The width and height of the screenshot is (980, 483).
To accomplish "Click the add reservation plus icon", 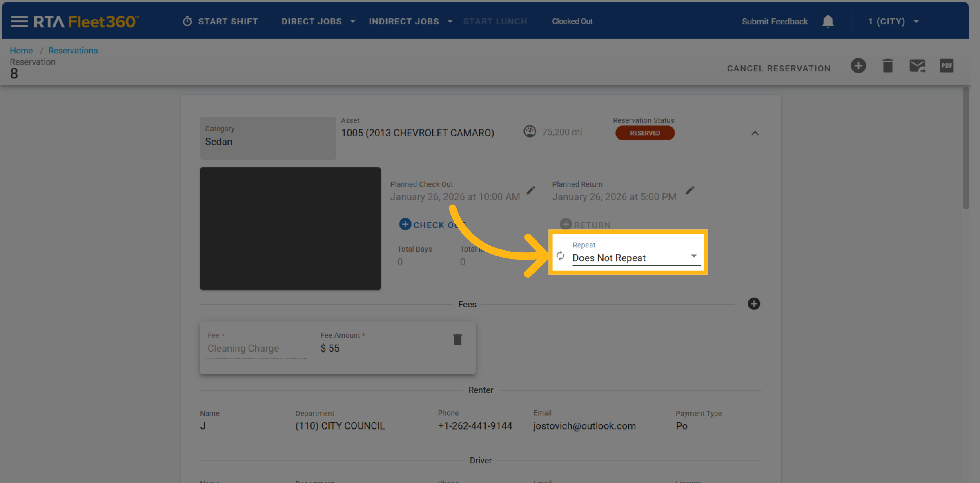I will [858, 66].
